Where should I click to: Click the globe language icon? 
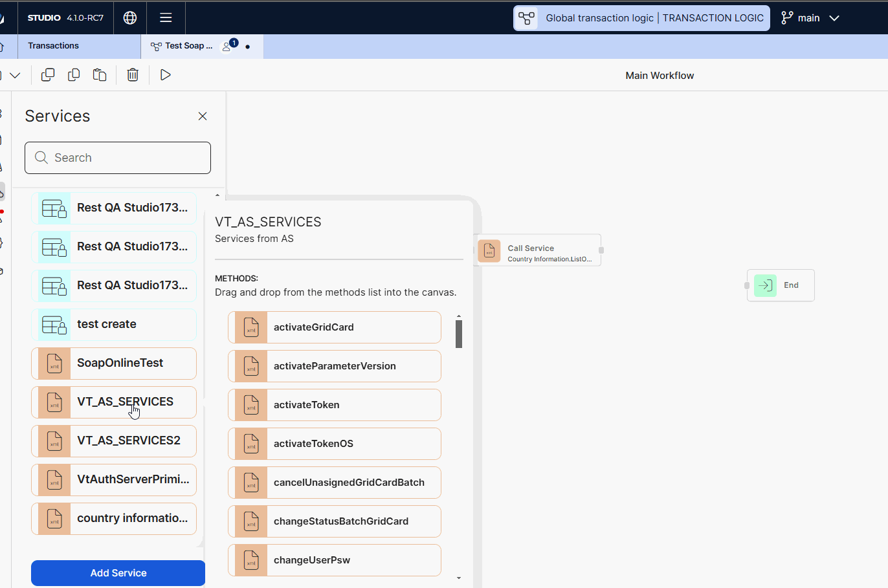coord(130,18)
